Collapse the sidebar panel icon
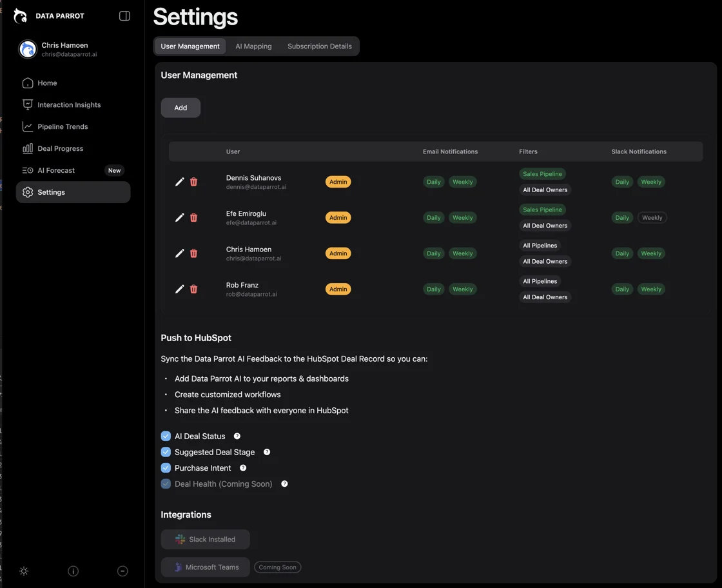Screen dimensions: 722x588 124,16
